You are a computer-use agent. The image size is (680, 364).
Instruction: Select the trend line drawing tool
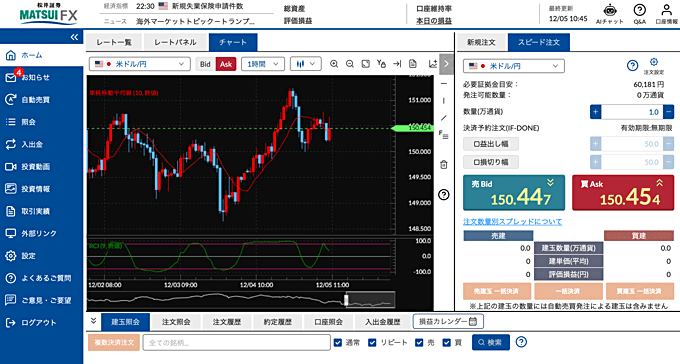(x=444, y=118)
